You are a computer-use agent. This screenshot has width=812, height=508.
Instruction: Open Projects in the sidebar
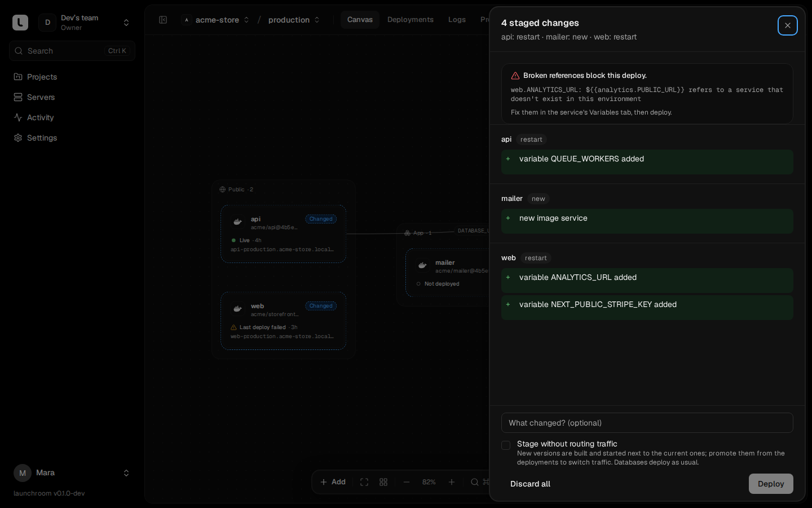coord(72,77)
